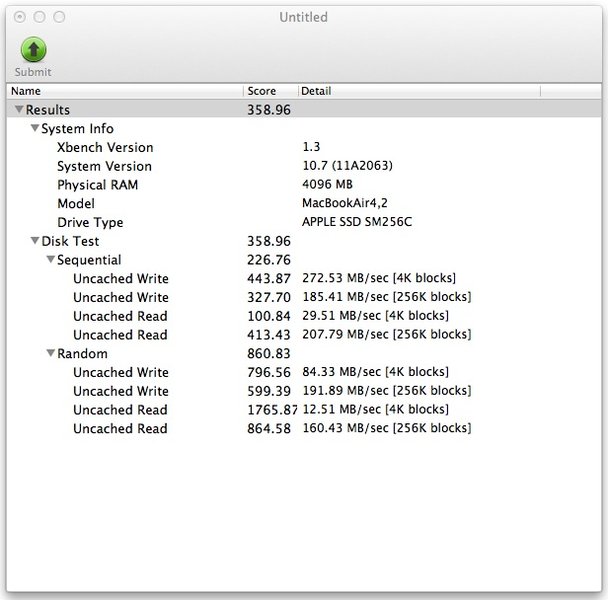This screenshot has height=600, width=608.
Task: Select the Model row
Action: point(304,203)
